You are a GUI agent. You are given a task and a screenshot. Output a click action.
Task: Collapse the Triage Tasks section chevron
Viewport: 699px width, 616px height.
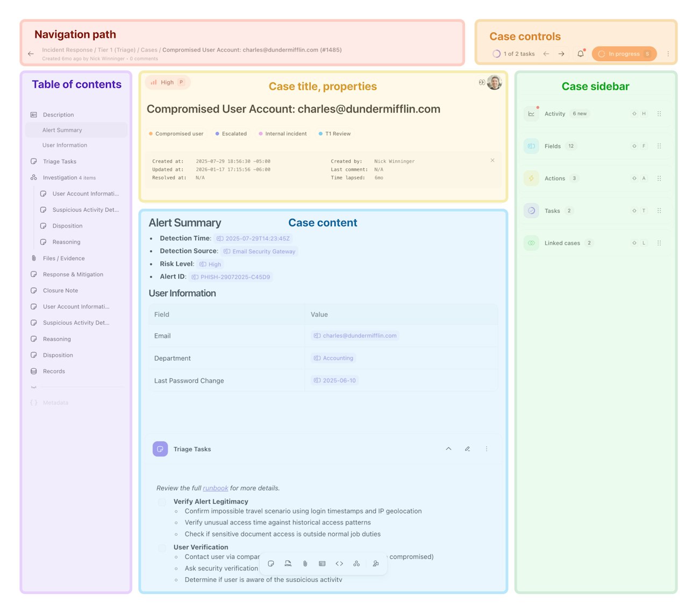click(448, 449)
